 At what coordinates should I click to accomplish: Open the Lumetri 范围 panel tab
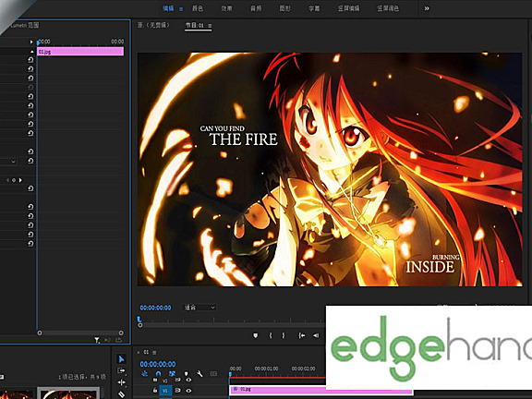pyautogui.click(x=25, y=25)
